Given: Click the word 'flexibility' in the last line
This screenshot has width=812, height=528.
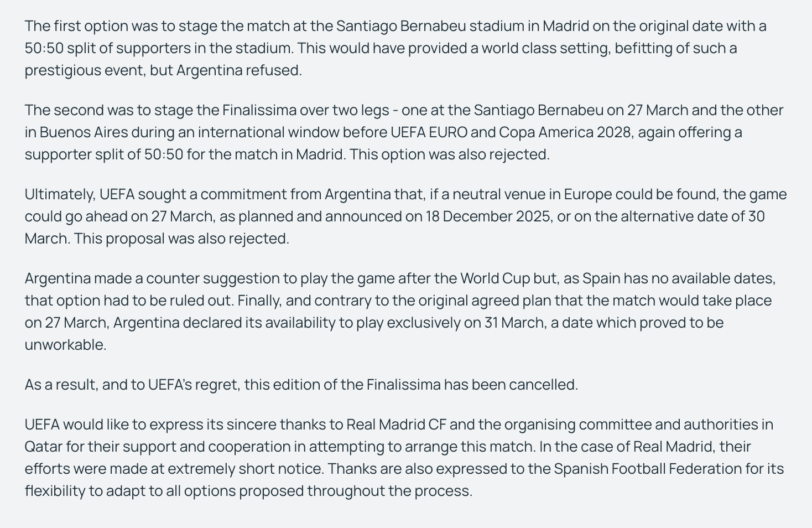Looking at the screenshot, I should click(x=54, y=491).
